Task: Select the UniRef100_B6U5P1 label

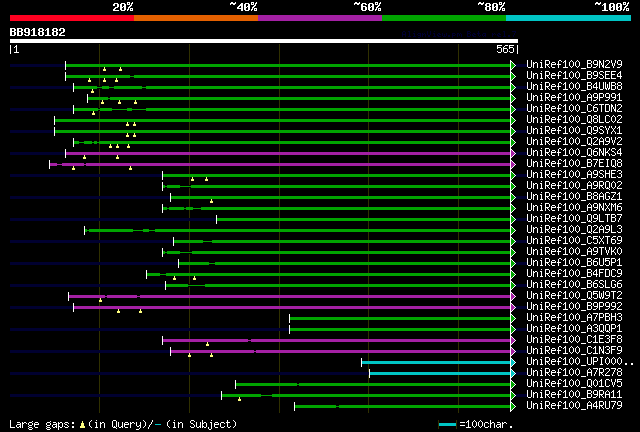Action: 574,263
